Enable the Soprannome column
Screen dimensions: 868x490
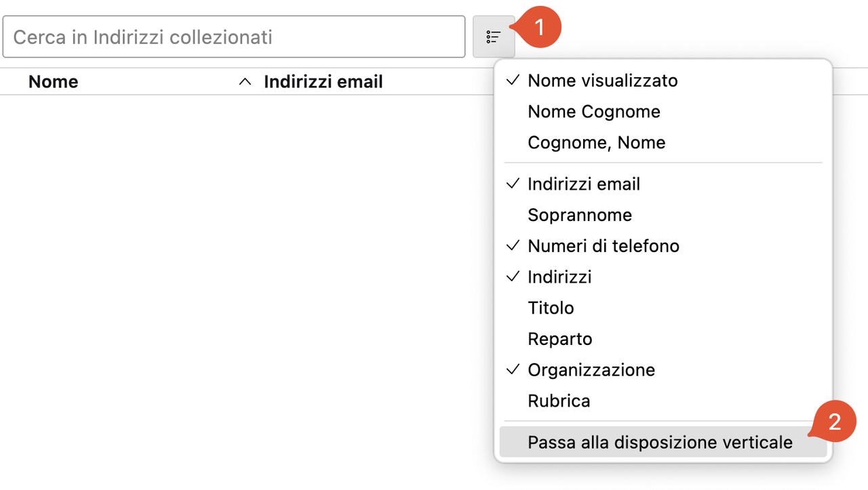pos(663,216)
